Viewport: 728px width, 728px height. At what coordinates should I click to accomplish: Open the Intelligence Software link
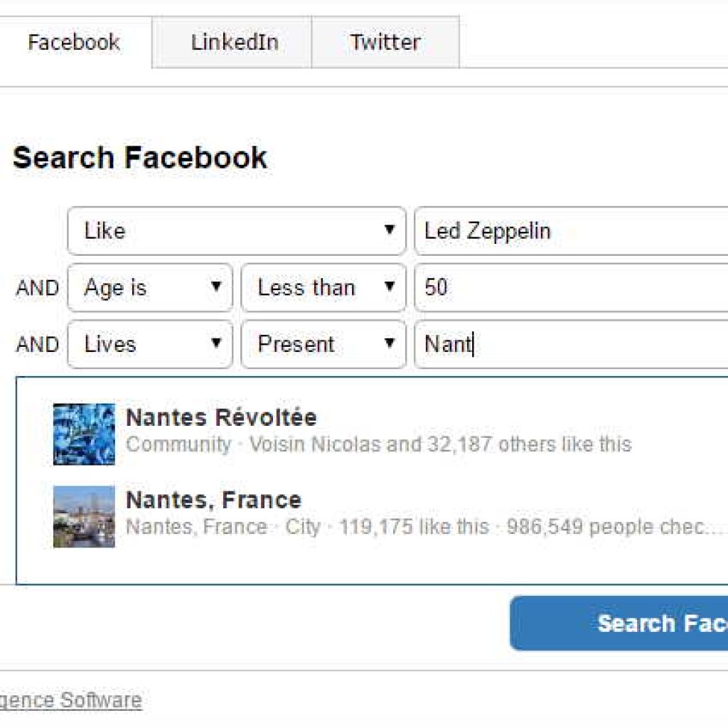coord(70,700)
